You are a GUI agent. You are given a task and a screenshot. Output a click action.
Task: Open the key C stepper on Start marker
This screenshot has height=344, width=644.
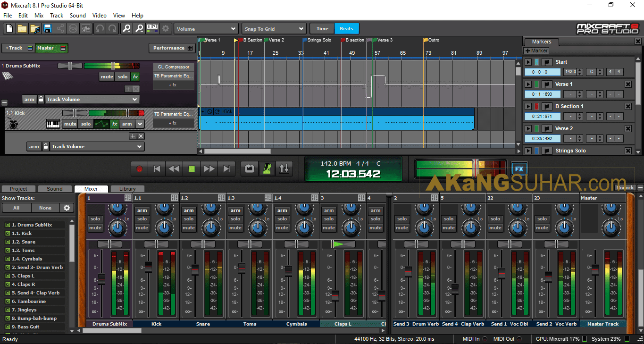pyautogui.click(x=600, y=72)
